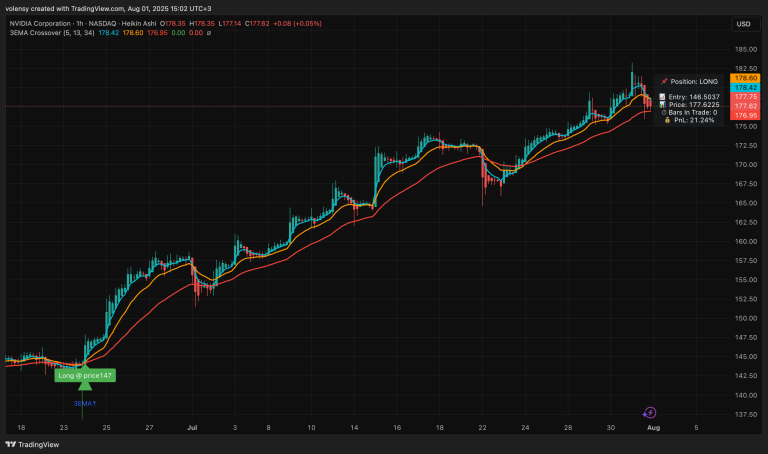
Task: Click the red 176.95 EMA legend value
Action: 157,33
